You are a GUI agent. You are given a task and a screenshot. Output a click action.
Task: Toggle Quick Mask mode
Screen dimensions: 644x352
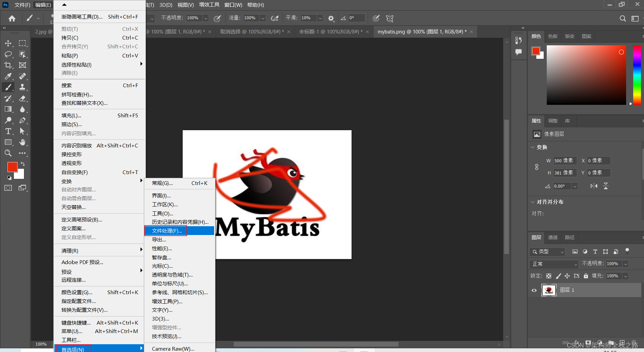click(x=8, y=188)
